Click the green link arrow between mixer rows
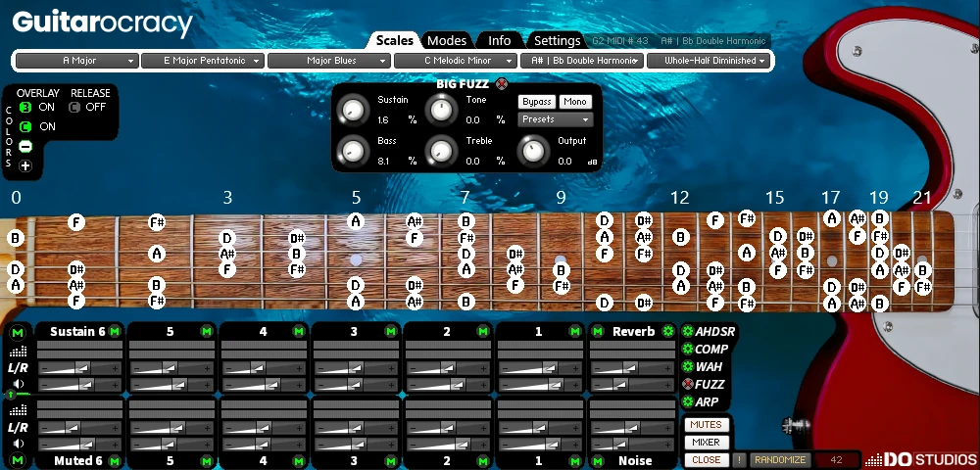The image size is (980, 470). point(11,395)
